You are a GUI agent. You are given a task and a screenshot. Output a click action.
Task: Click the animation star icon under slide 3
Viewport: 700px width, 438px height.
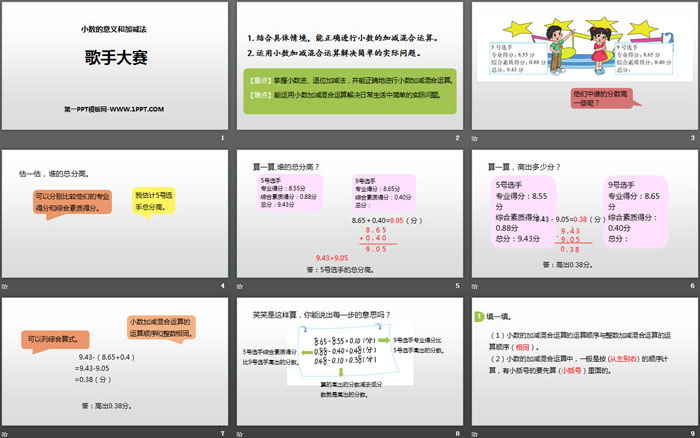click(x=475, y=138)
